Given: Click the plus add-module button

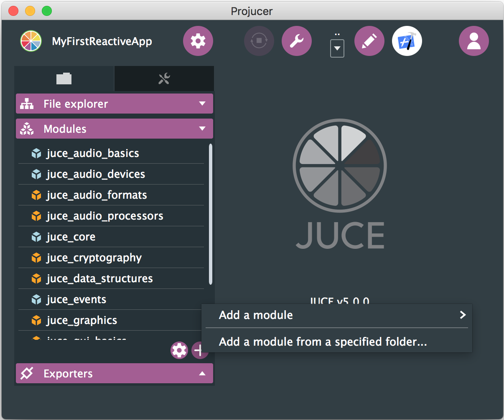Looking at the screenshot, I should (200, 350).
